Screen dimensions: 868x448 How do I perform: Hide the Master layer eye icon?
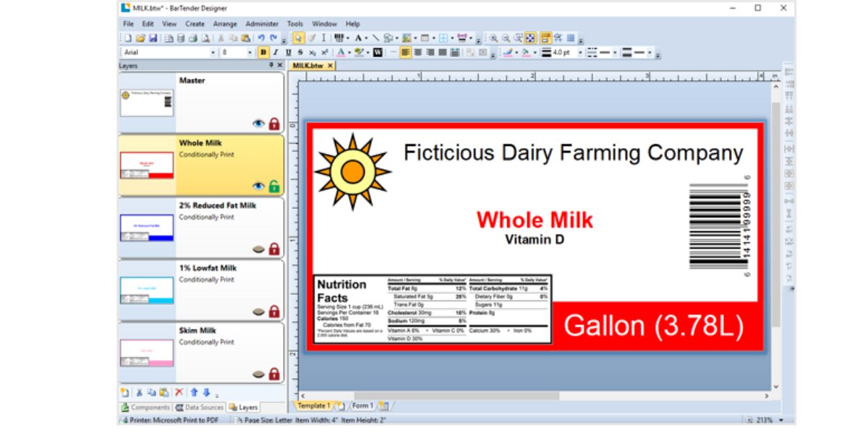(258, 124)
